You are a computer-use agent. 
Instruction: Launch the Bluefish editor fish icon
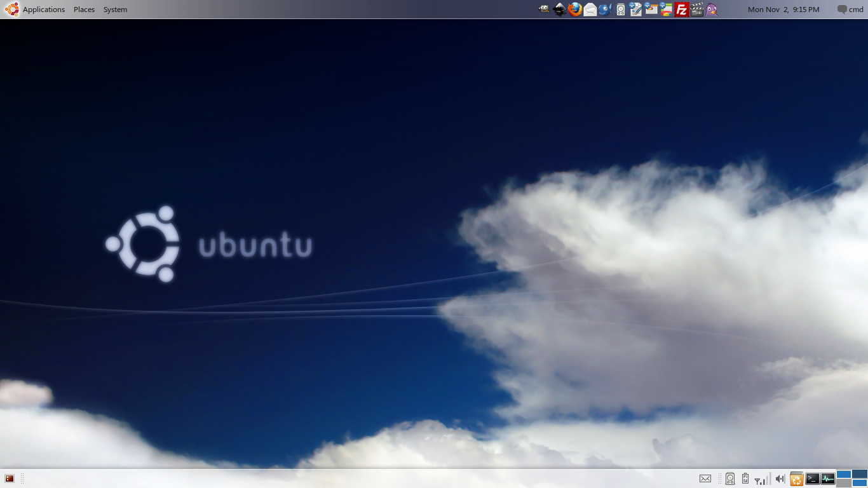606,10
